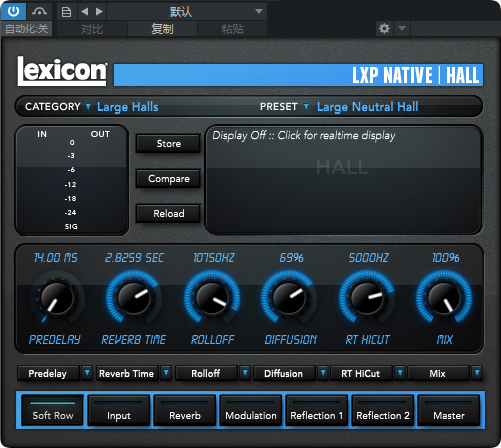Viewport: 501px width, 448px height.
Task: Click the 复制 copy button
Action: [x=162, y=29]
